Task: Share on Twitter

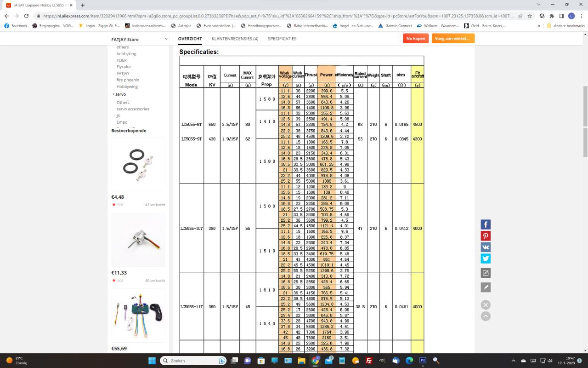Action: coord(486,259)
